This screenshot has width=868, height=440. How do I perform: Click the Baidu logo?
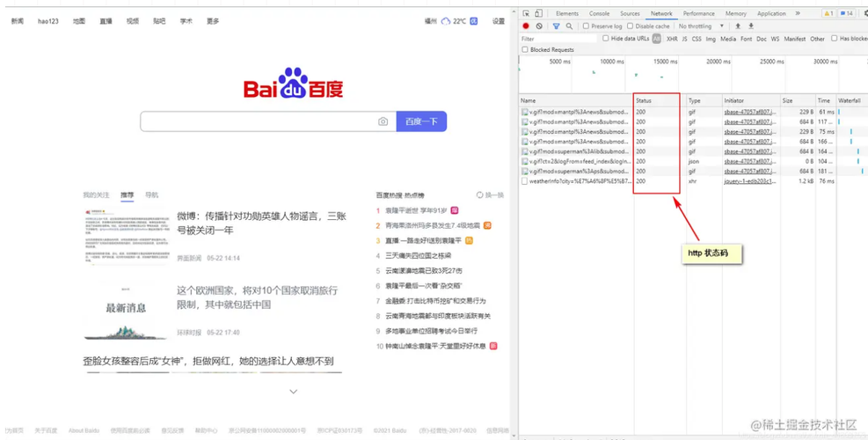point(294,84)
